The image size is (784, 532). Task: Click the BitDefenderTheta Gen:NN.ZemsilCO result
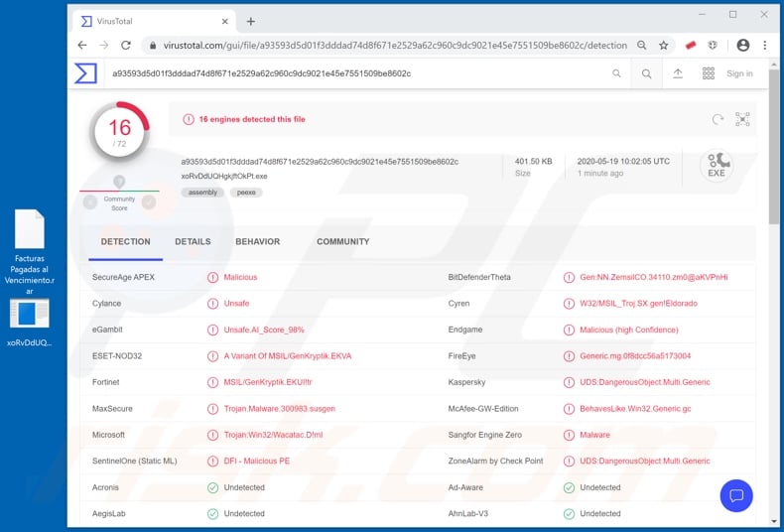654,277
